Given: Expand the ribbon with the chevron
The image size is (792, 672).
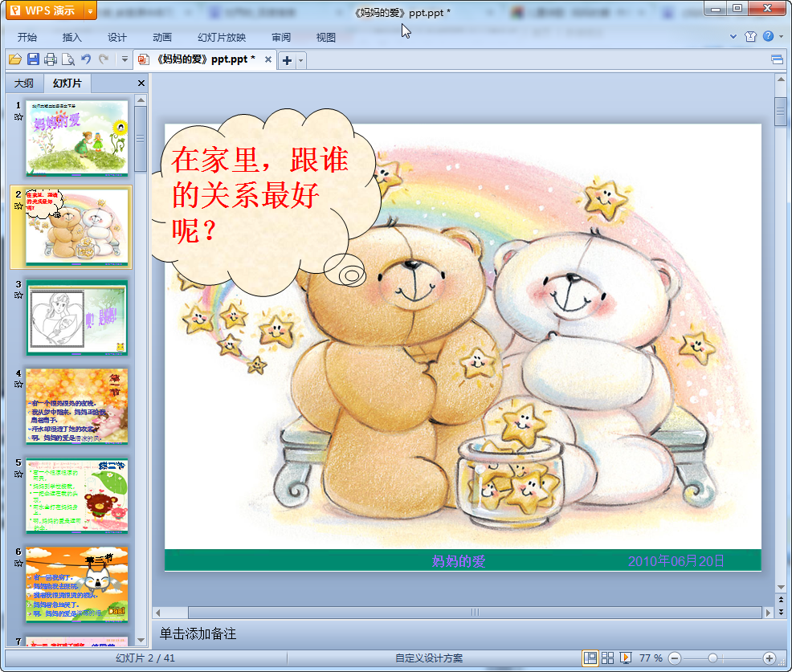Looking at the screenshot, I should click(733, 36).
